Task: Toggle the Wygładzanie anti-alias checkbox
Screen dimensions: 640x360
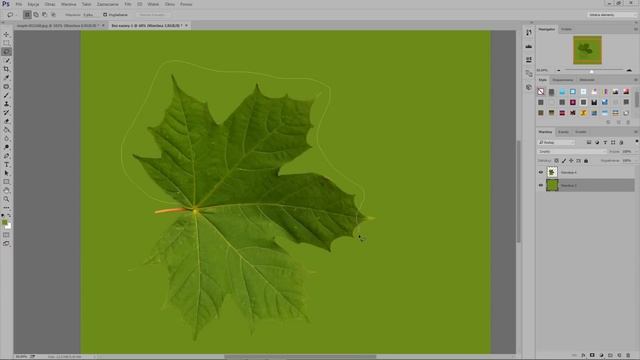Action: click(105, 15)
